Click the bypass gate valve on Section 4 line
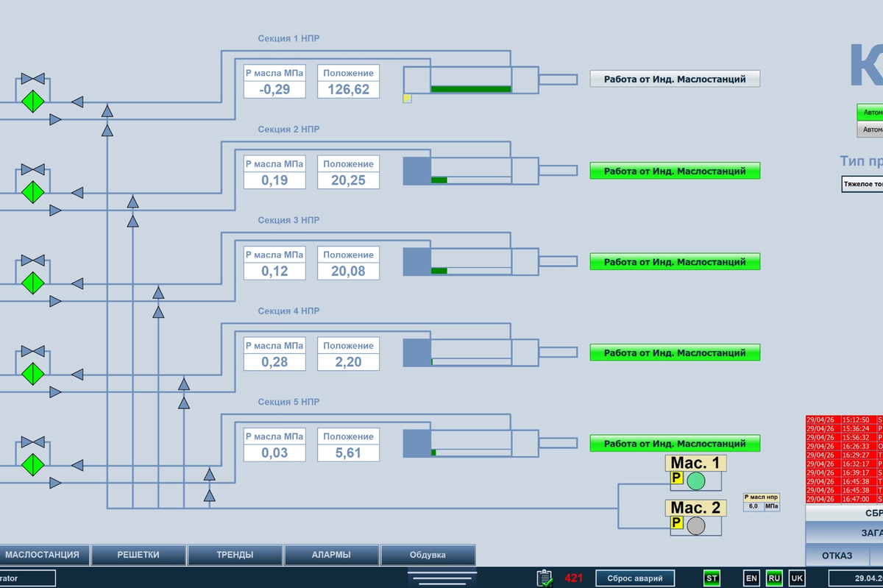The image size is (883, 588). coord(32,352)
